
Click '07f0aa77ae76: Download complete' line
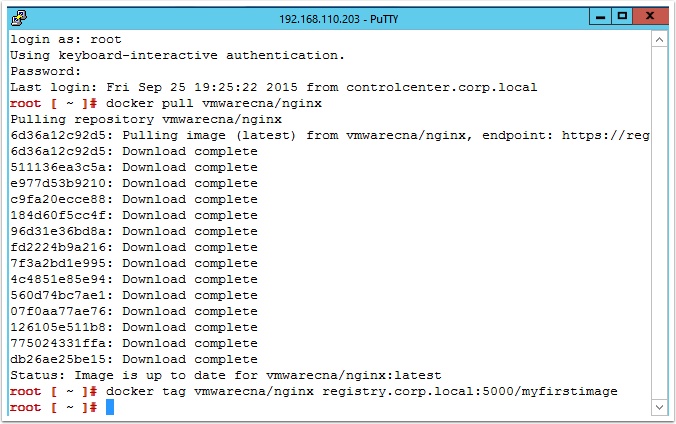(x=134, y=311)
